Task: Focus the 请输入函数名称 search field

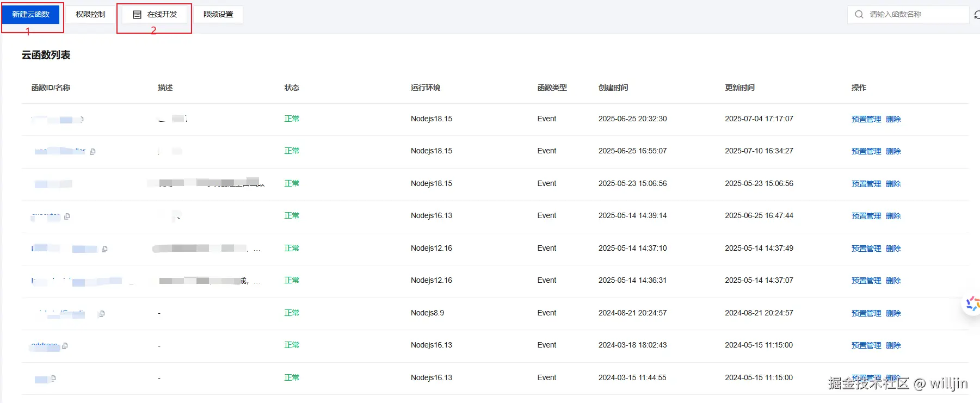Action: [x=908, y=15]
